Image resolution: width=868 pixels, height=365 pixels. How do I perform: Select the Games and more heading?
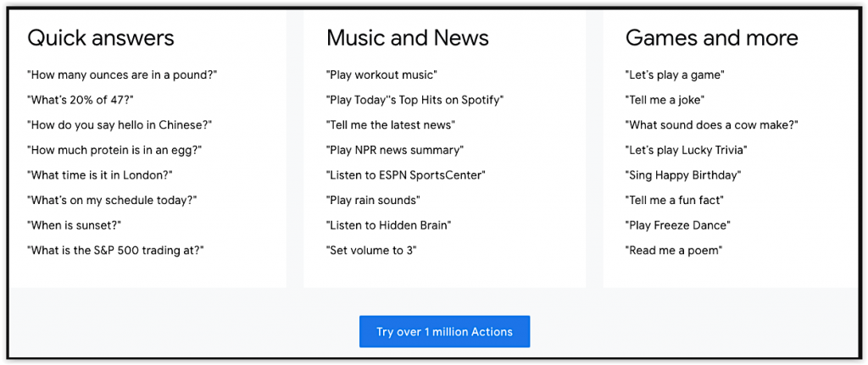(x=712, y=37)
